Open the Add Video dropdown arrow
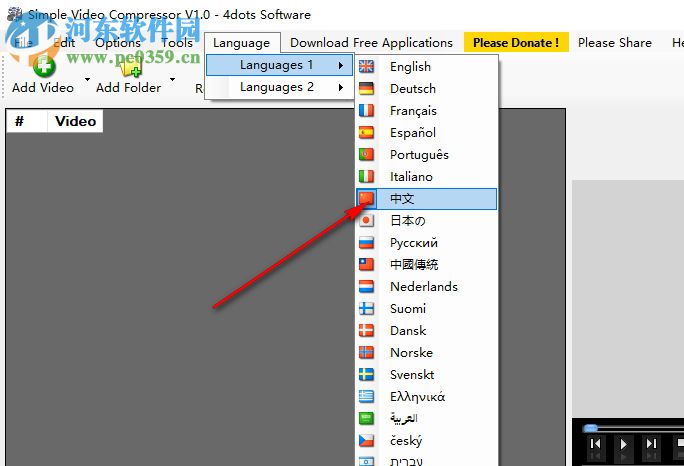Screen dimensions: 684x466 pos(87,79)
